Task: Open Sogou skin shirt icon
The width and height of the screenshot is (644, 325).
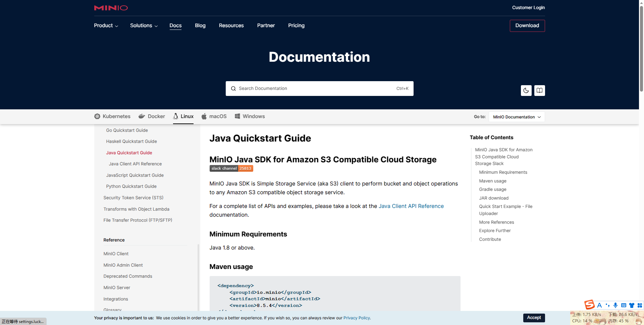Action: pyautogui.click(x=632, y=305)
